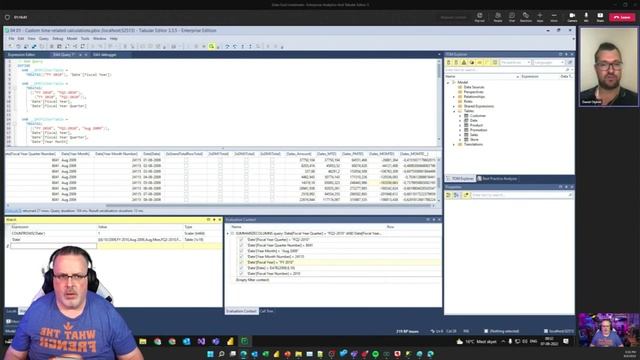
Task: Click the search icon on bottom taskbar
Action: (x=221, y=354)
